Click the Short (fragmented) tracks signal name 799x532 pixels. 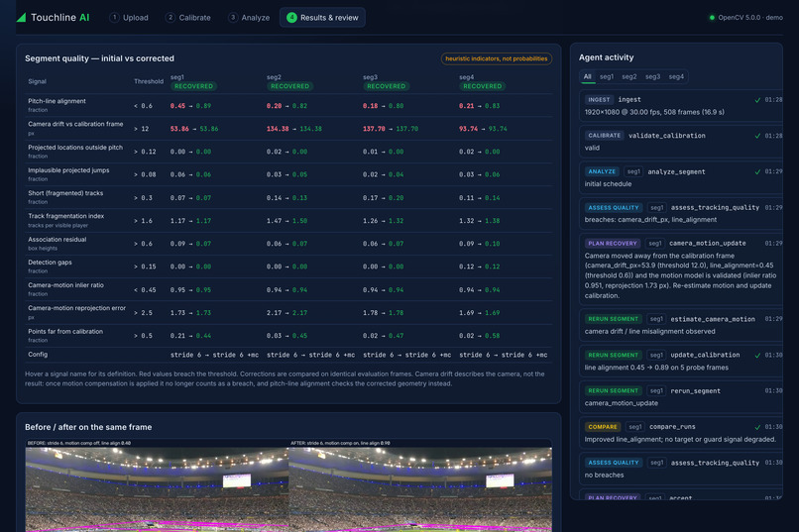point(65,193)
